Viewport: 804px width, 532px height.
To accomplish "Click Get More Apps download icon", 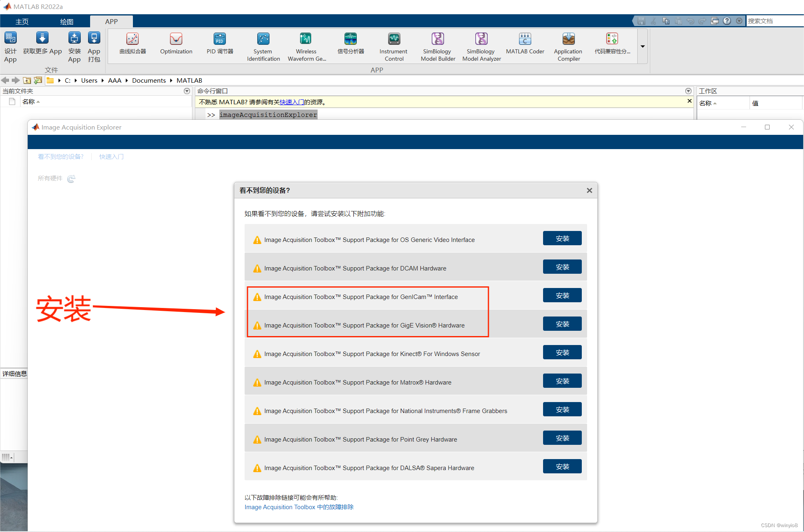I will tap(42, 38).
